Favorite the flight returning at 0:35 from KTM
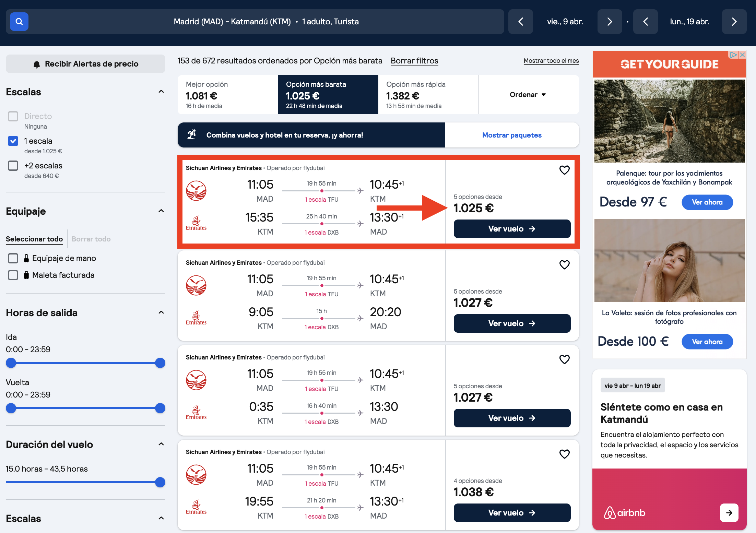The width and height of the screenshot is (756, 533). pos(564,359)
